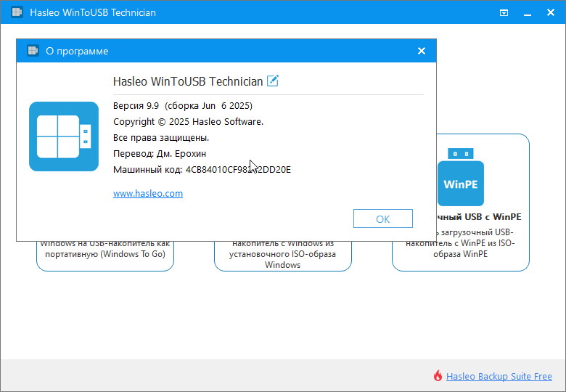This screenshot has height=392, width=566.
Task: Close the Hasleo WinToUSB main window
Action: (x=551, y=12)
